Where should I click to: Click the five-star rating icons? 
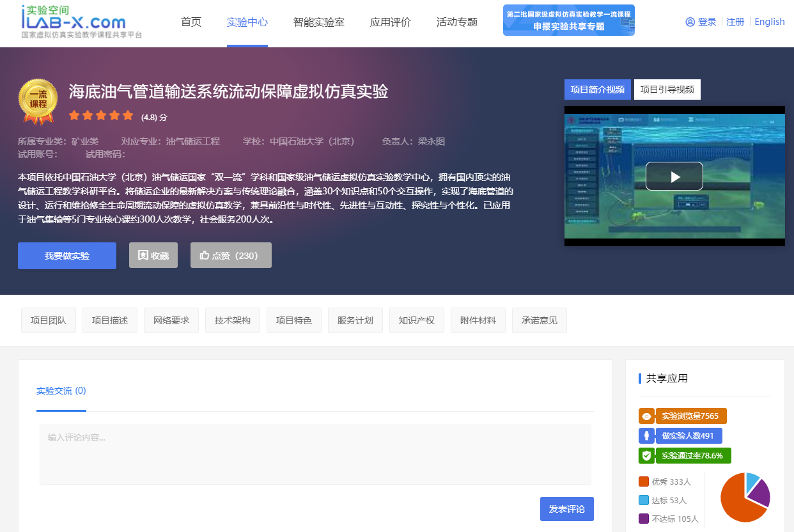(x=101, y=116)
